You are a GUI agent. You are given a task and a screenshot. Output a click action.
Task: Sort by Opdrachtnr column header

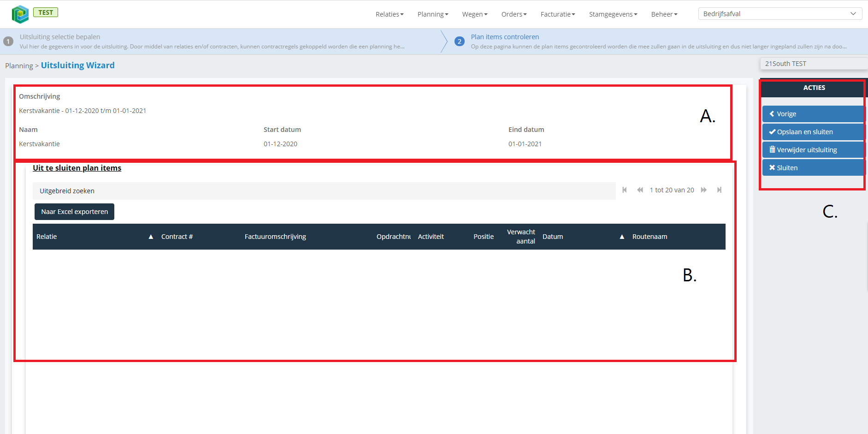coord(393,237)
